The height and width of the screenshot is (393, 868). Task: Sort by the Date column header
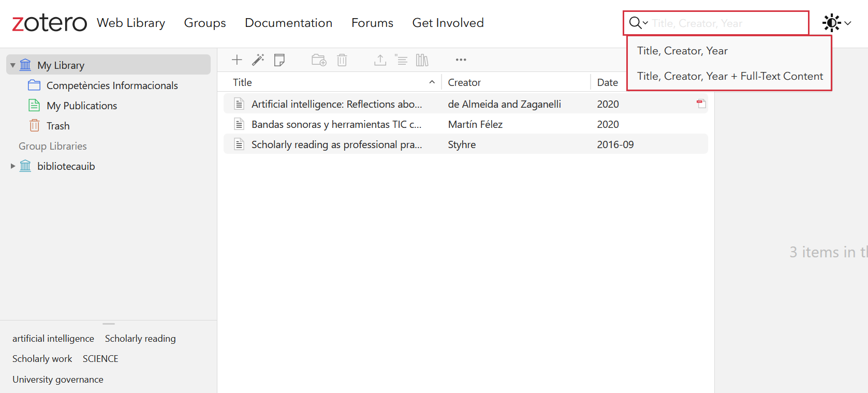[608, 82]
